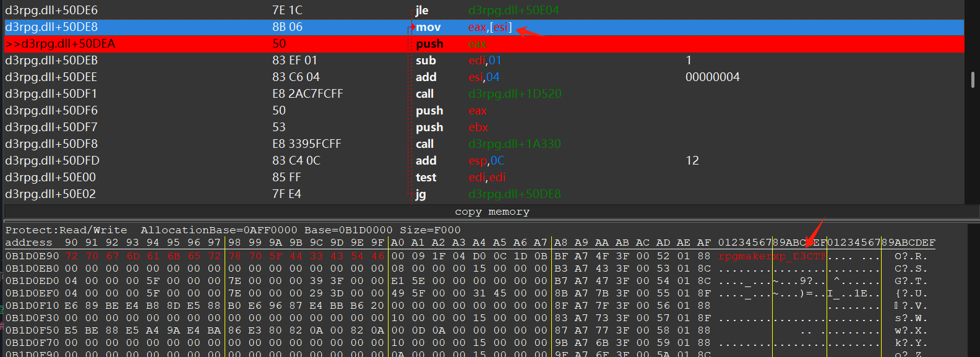Click the disassembler vertical scrollbar thumb
Screen dimensions: 980x357
pyautogui.click(x=973, y=79)
